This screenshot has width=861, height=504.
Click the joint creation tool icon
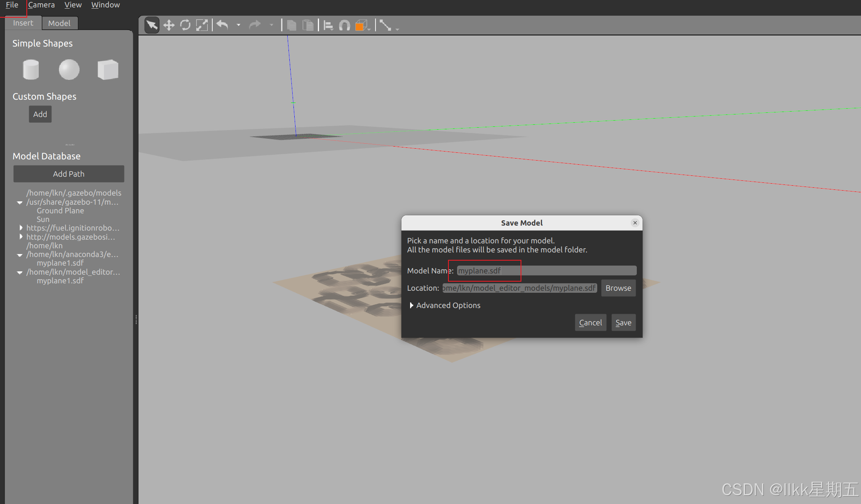pyautogui.click(x=385, y=26)
